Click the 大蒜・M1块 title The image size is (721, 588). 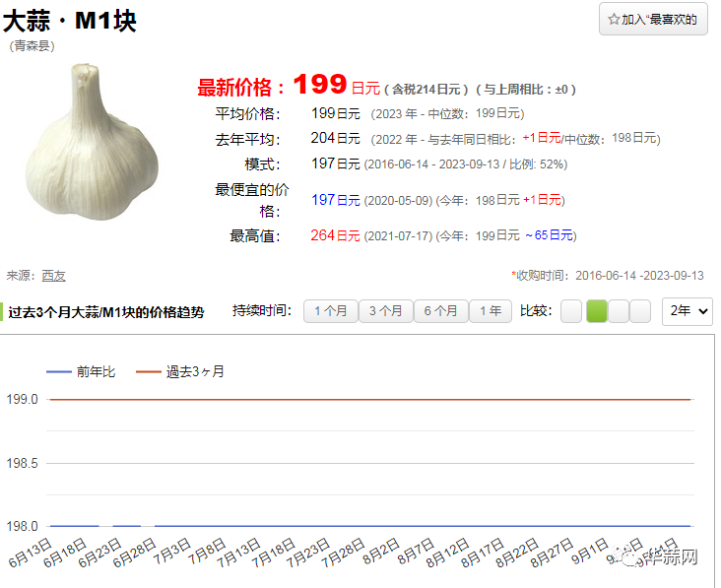click(x=70, y=21)
